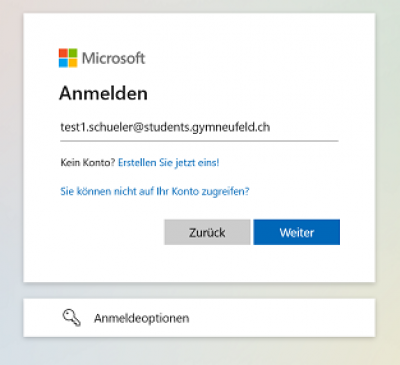Click the Anmelden heading

pos(103,93)
